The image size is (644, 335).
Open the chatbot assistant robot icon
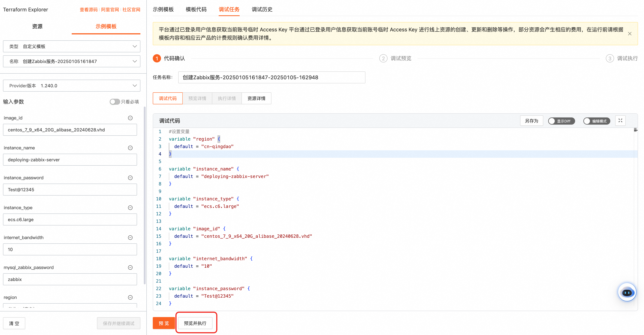point(627,292)
